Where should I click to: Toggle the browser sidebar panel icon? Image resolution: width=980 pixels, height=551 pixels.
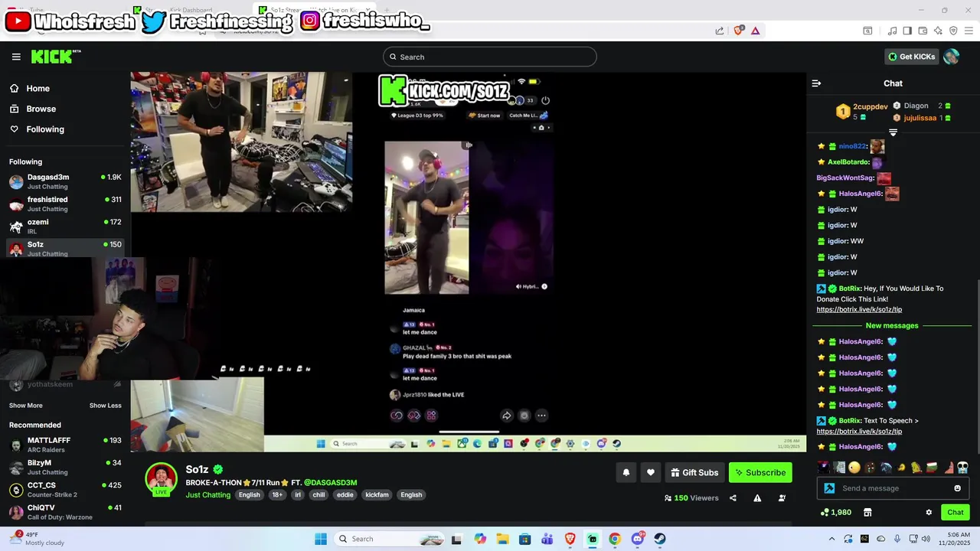click(907, 31)
